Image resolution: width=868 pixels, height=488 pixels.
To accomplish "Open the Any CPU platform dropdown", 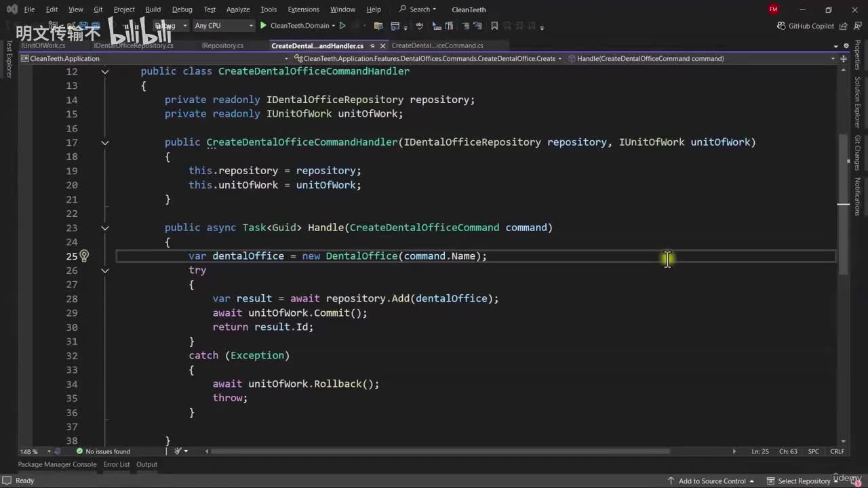I will [224, 26].
